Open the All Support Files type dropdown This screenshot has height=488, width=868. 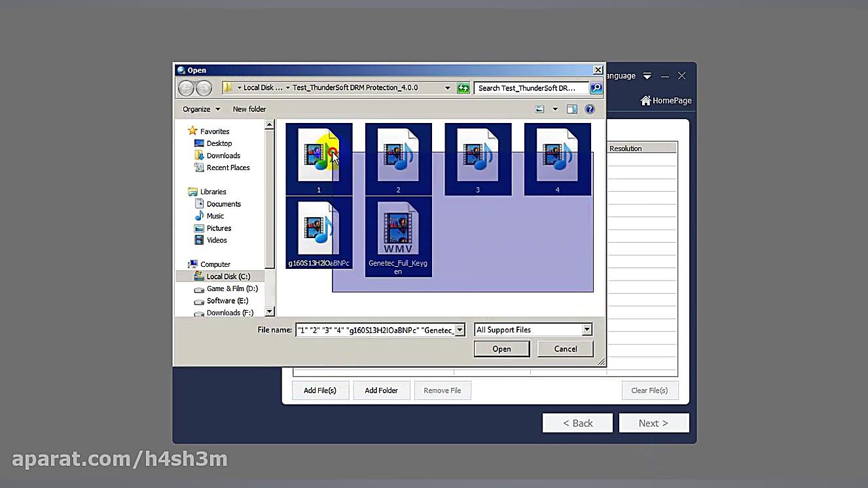pyautogui.click(x=587, y=329)
